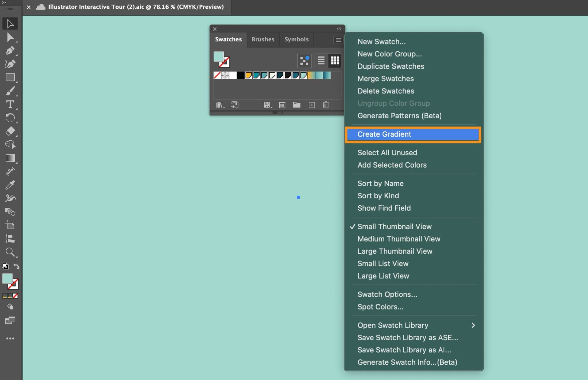The width and height of the screenshot is (588, 380).
Task: Open the Swatches panel flyout menu
Action: (338, 40)
